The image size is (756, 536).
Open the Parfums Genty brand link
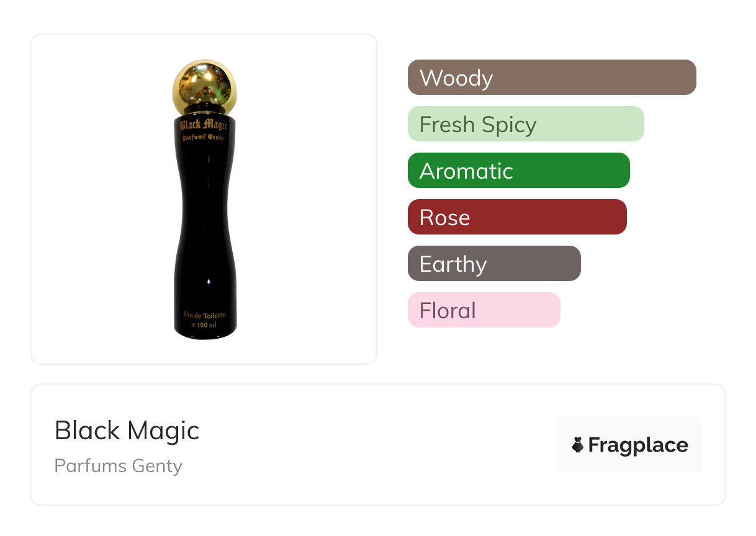point(119,466)
